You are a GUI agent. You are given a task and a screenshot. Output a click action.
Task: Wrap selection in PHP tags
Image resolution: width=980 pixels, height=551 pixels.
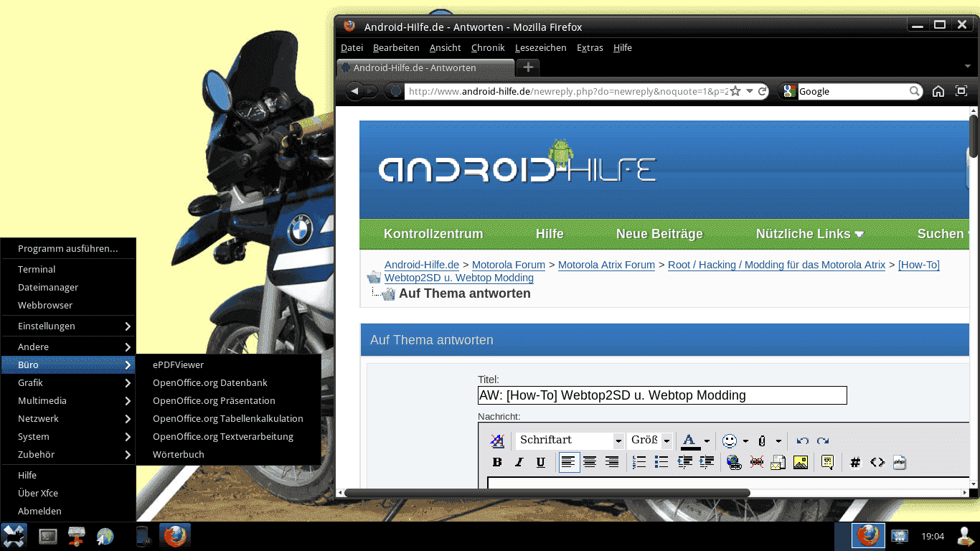coord(900,463)
